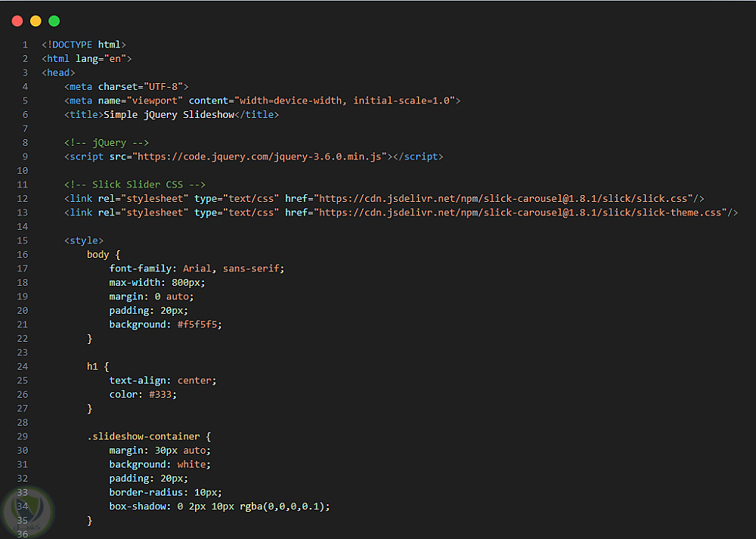Open the slick.css stylesheet URL
Screen dimensions: 756x539
[x=504, y=198]
